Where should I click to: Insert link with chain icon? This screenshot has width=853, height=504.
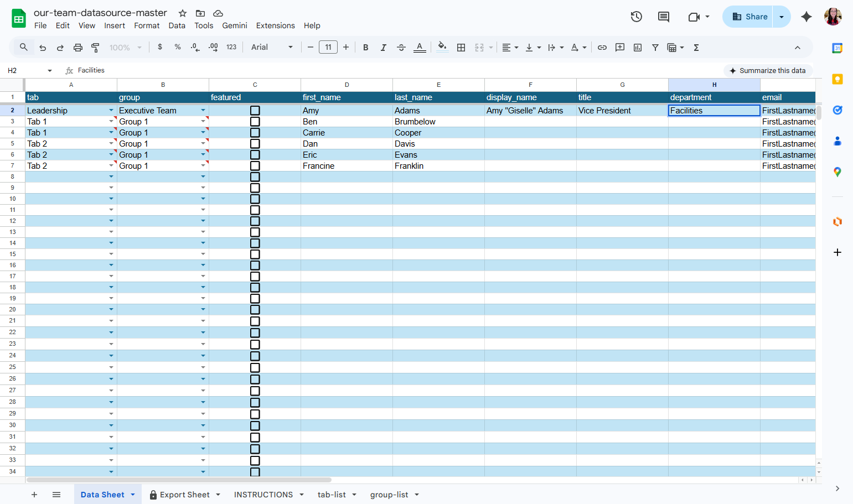pos(602,48)
